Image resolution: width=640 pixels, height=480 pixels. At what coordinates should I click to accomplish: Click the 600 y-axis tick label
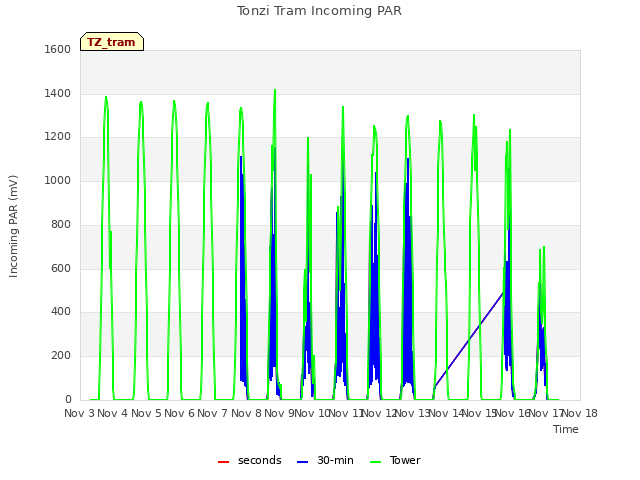tap(61, 269)
